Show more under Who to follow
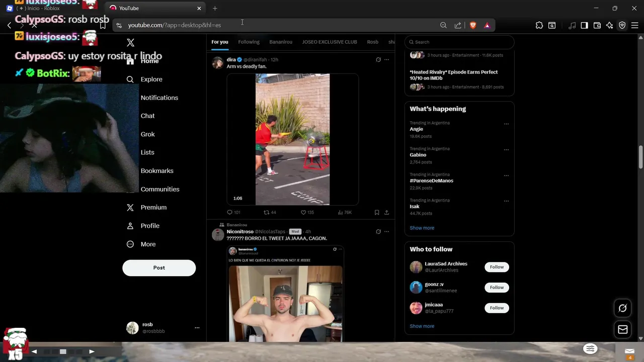 point(422,326)
